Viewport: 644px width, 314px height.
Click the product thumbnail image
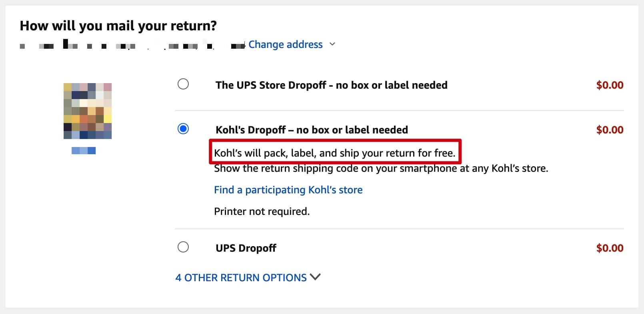[x=88, y=111]
